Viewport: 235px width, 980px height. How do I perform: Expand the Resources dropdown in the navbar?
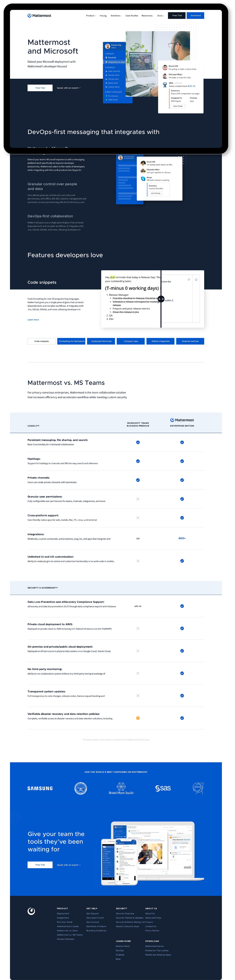[147, 16]
